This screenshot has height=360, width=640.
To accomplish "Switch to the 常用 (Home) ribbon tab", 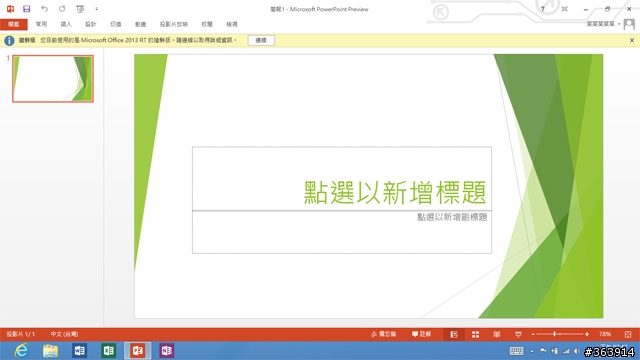I will pos(41,24).
